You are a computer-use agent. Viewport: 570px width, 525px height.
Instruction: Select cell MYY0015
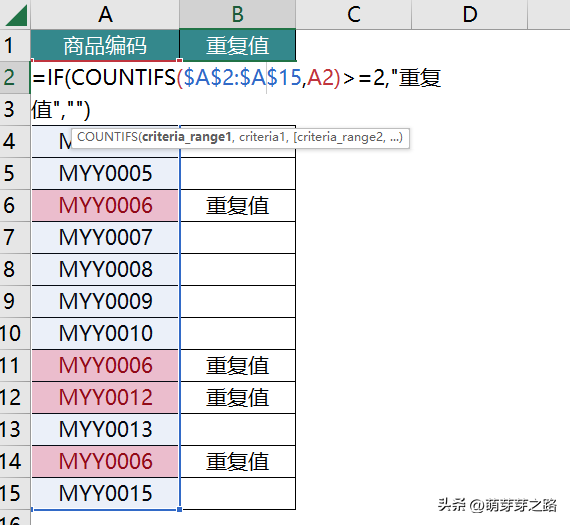coord(105,493)
